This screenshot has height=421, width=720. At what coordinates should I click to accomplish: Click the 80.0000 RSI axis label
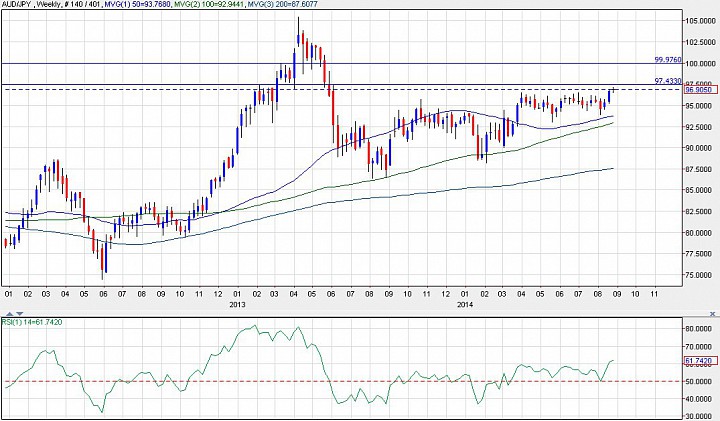coord(700,329)
